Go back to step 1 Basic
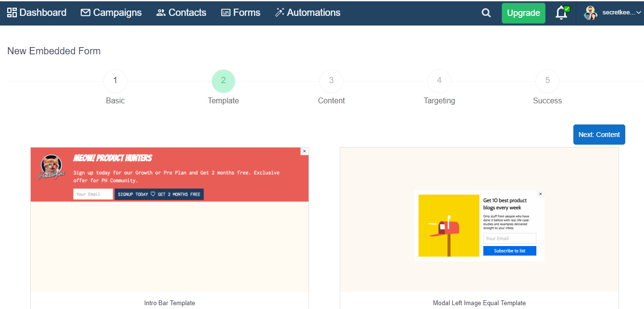The height and width of the screenshot is (309, 644). pos(115,81)
